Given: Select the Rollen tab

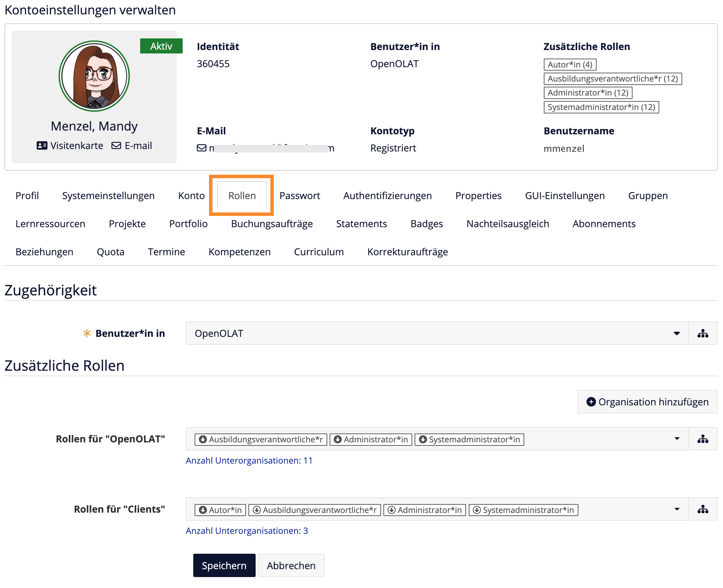Looking at the screenshot, I should tap(242, 196).
